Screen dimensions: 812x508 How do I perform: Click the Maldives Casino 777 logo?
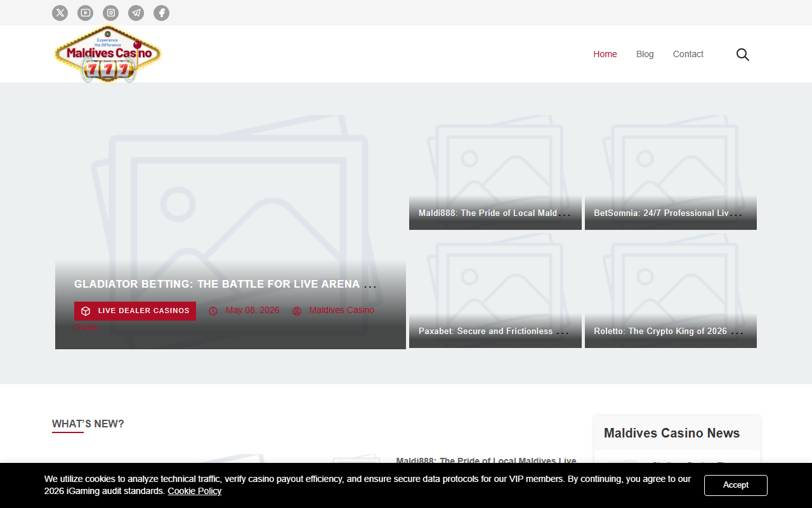click(108, 55)
